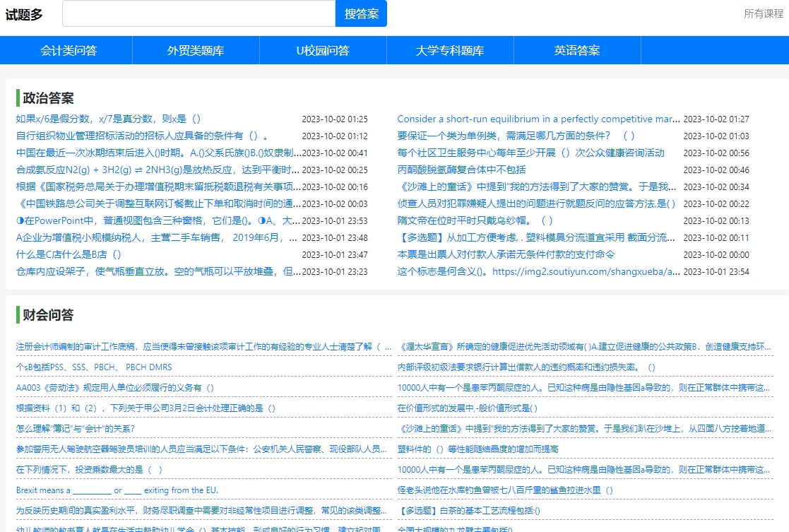Click the 搜答案 search button
This screenshot has height=532, width=789.
pyautogui.click(x=360, y=13)
